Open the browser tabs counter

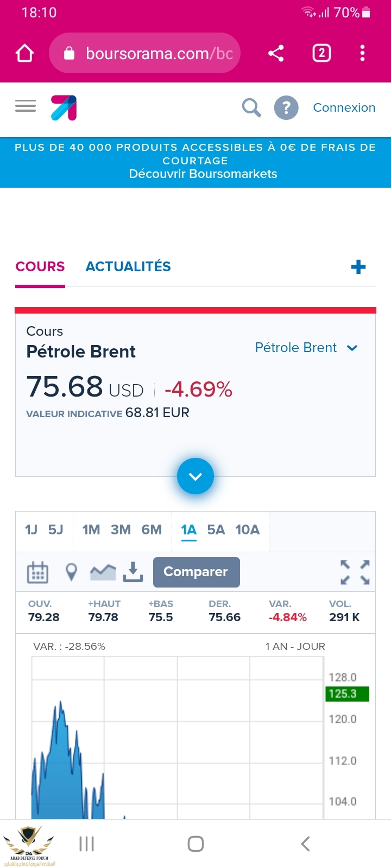[x=321, y=53]
